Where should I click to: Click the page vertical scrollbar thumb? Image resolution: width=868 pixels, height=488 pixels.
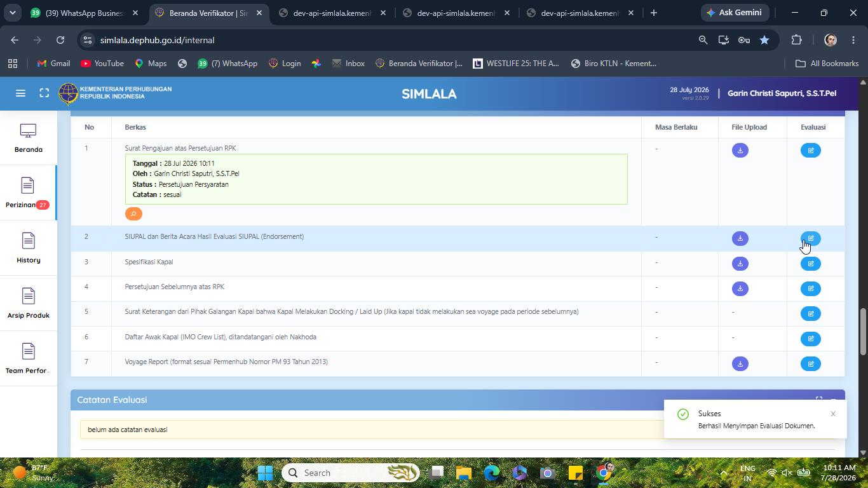coord(863,332)
